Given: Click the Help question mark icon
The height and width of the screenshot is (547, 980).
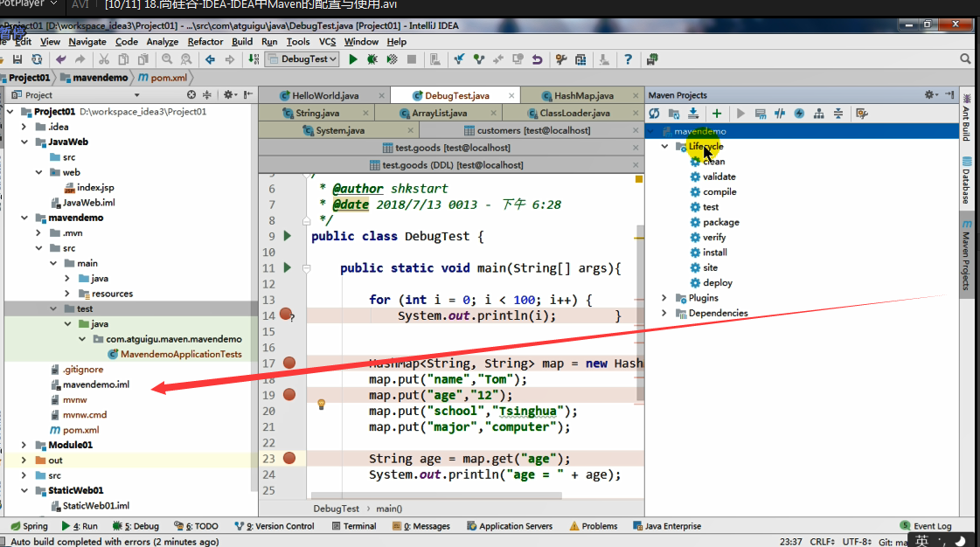Looking at the screenshot, I should (628, 59).
